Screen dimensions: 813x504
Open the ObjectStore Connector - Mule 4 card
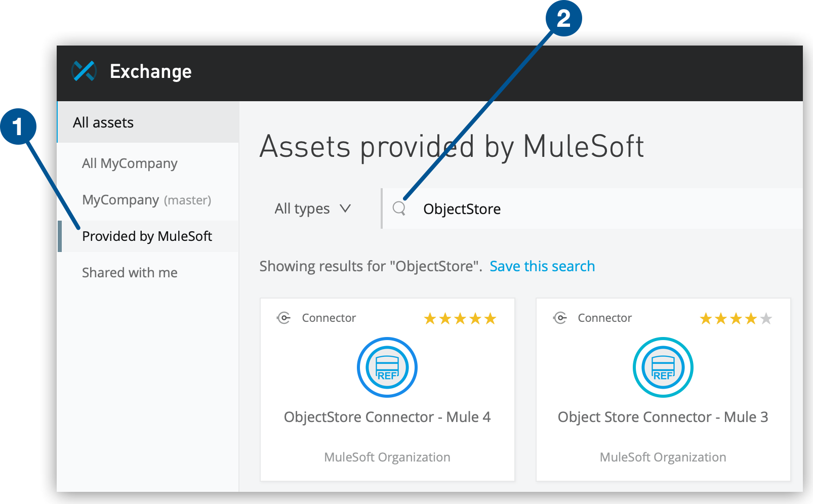point(387,417)
